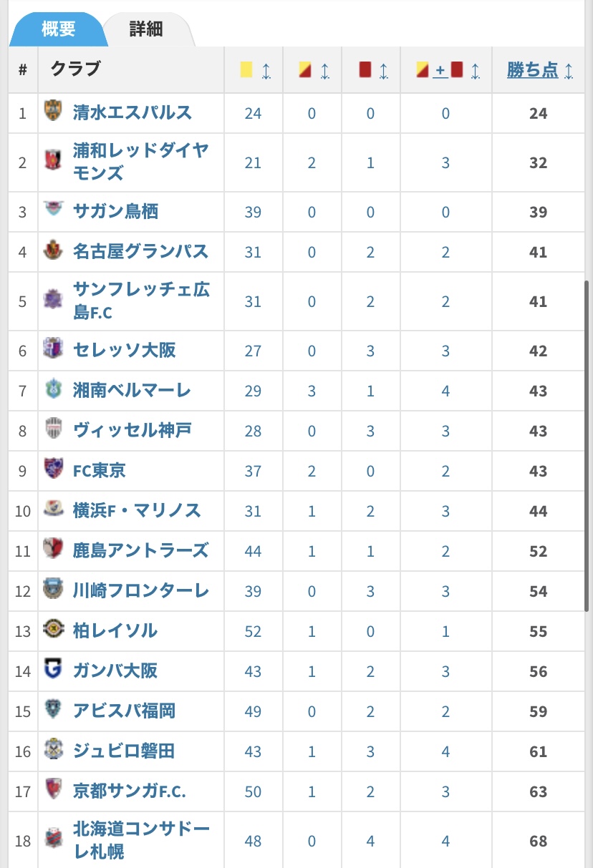
Task: Sort by yellow card column arrow
Action: pyautogui.click(x=266, y=70)
